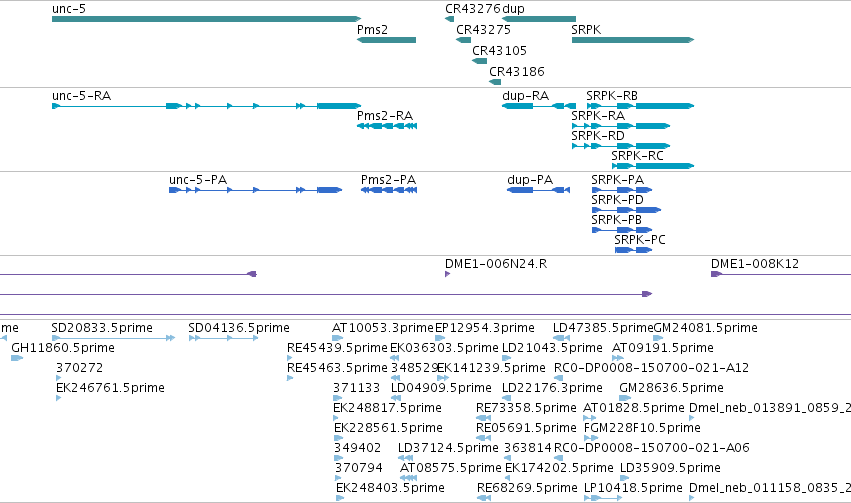Click the LD47385.5prime EST label

(603, 328)
